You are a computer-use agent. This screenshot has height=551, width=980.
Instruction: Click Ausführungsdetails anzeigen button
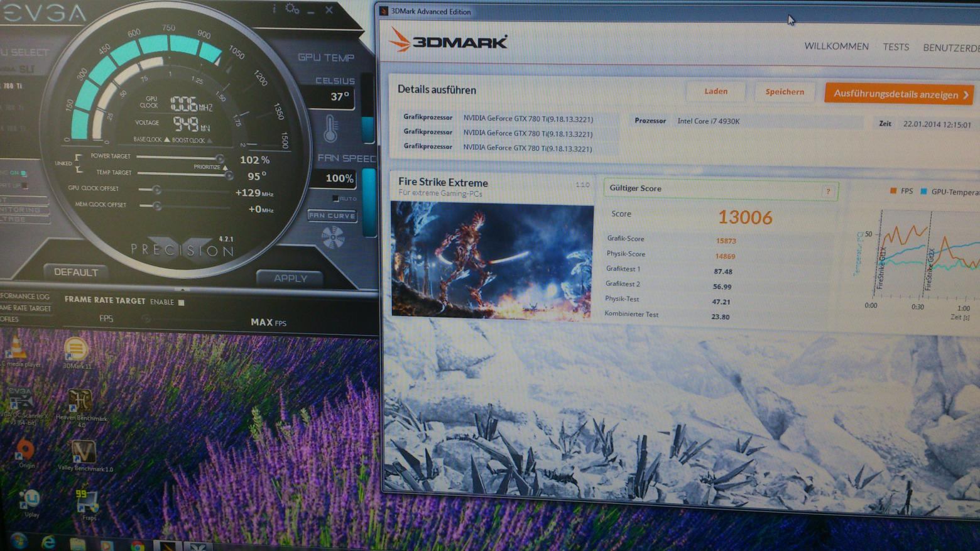click(899, 94)
